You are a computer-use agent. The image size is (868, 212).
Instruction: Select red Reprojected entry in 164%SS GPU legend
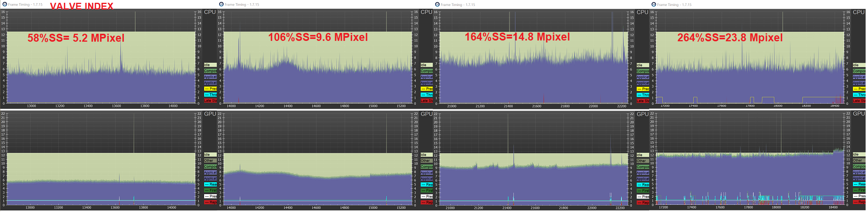(643, 202)
